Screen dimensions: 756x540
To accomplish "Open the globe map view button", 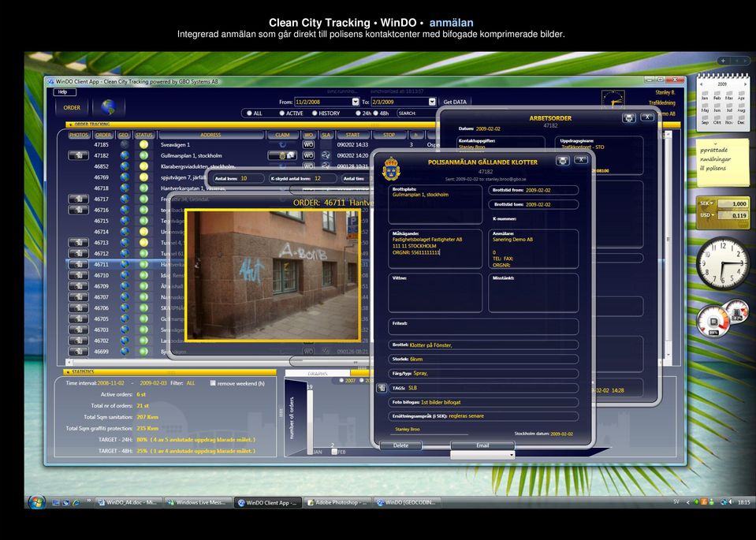I will pos(109,107).
